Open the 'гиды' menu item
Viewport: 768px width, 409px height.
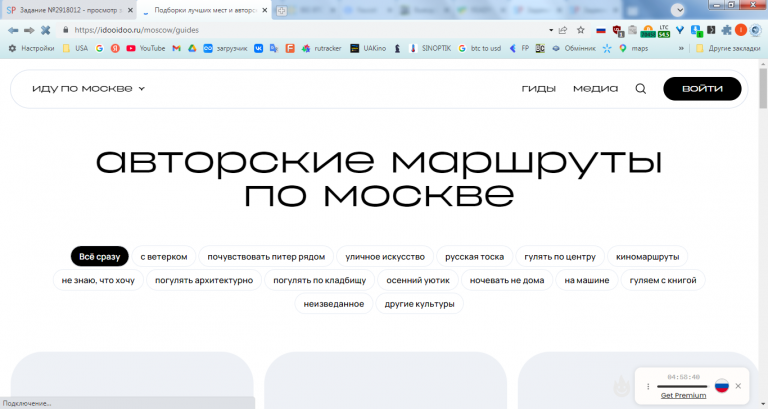(538, 89)
